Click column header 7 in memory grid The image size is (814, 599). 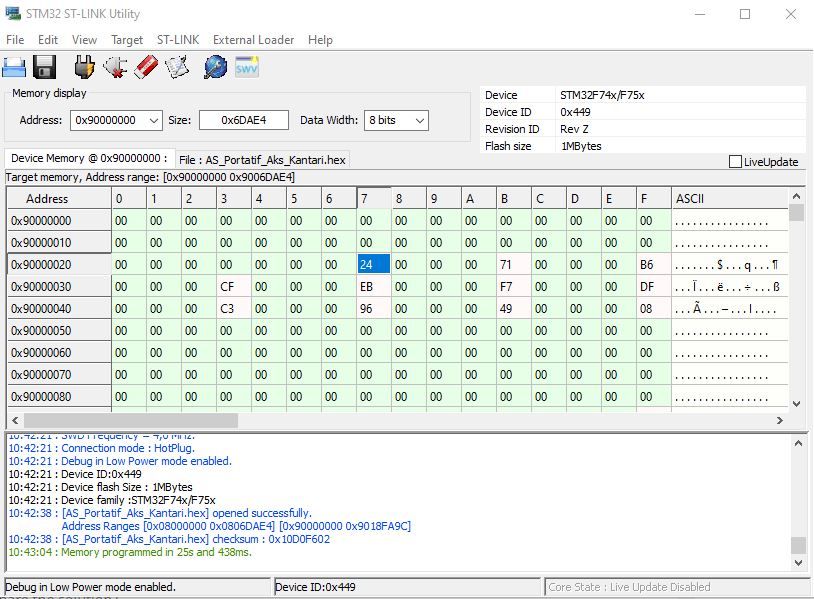pos(374,199)
